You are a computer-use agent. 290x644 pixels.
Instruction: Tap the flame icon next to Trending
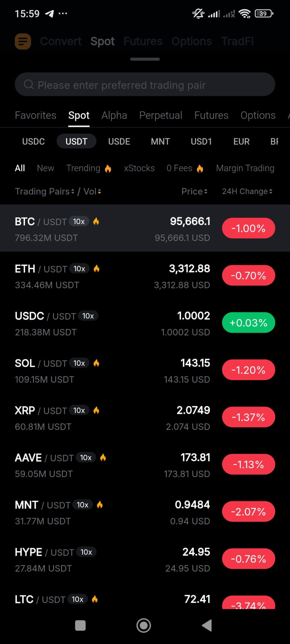[x=108, y=168]
